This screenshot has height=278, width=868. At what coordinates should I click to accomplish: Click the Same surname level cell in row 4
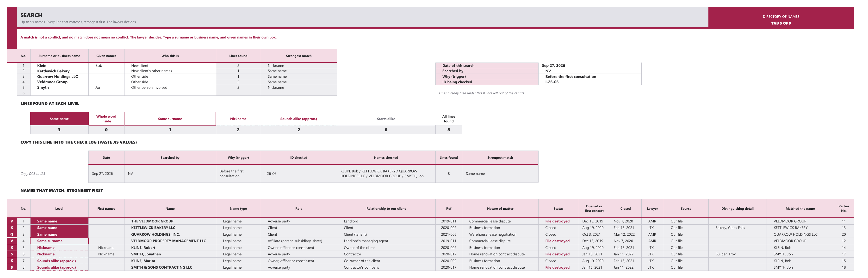click(x=59, y=241)
